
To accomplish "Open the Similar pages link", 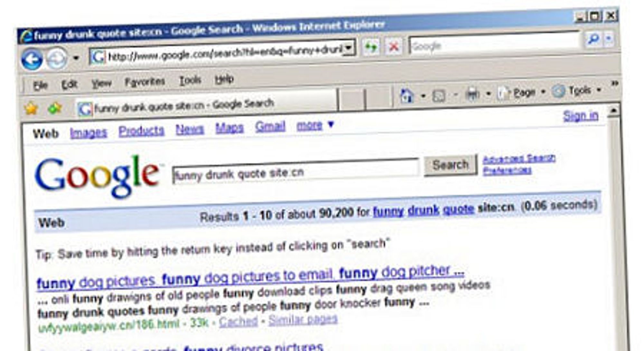I will [303, 319].
